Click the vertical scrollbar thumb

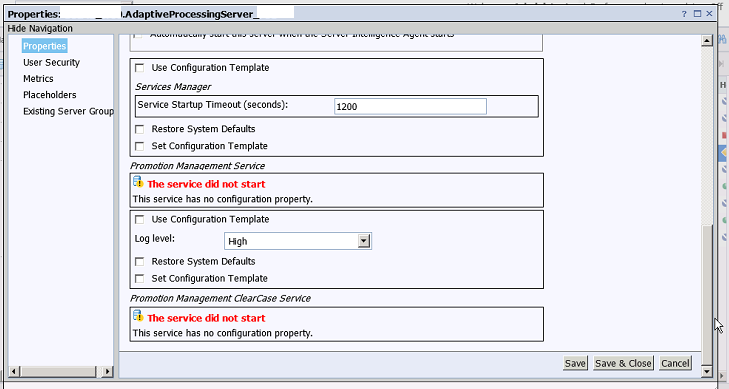click(707, 294)
